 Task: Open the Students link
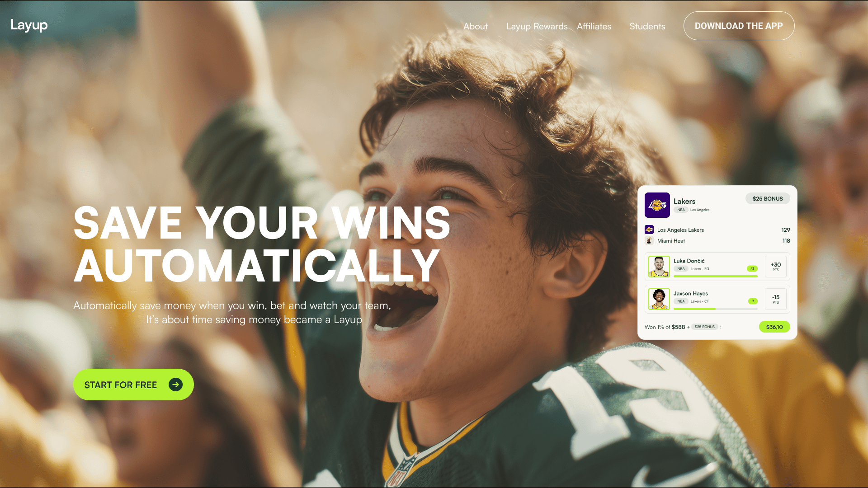tap(647, 26)
